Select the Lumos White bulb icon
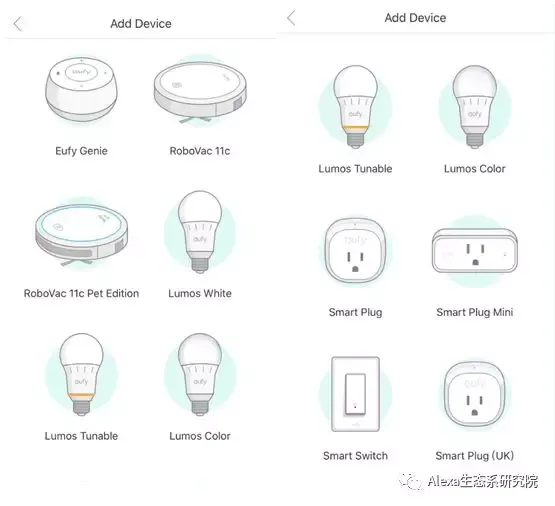The width and height of the screenshot is (555, 506). pyautogui.click(x=200, y=232)
